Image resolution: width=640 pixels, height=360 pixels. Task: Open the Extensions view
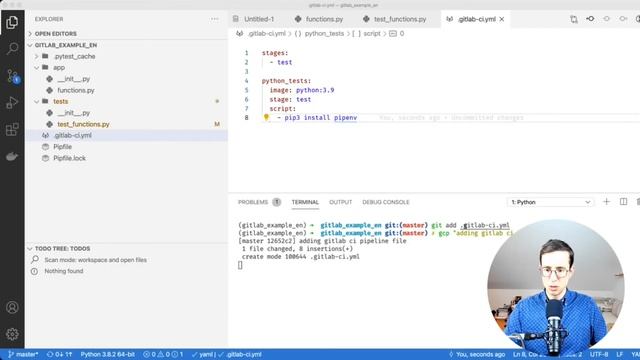[x=12, y=129]
